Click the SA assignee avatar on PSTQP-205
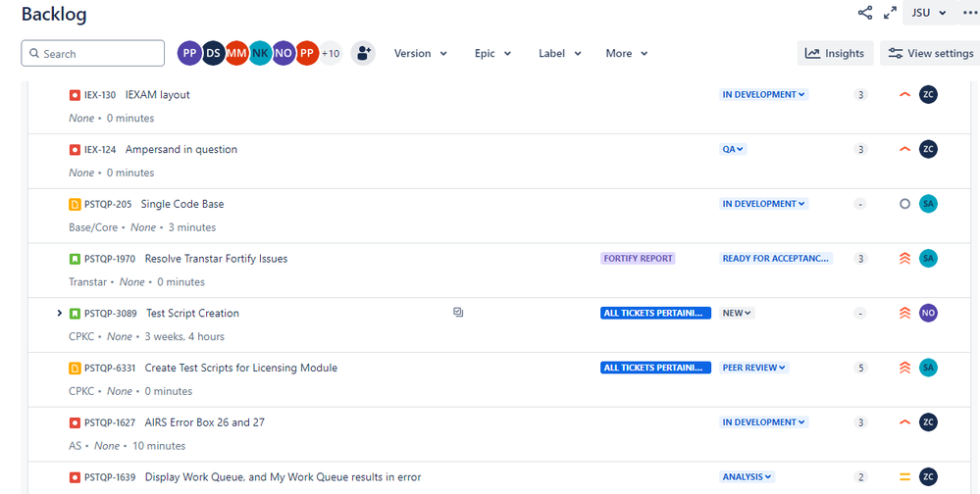980x494 pixels. (x=928, y=204)
